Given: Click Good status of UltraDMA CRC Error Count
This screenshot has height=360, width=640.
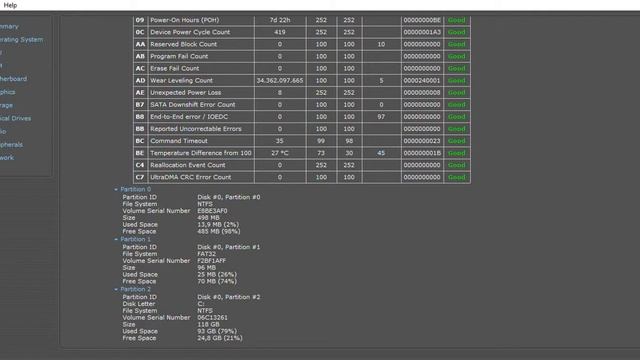Looking at the screenshot, I should pyautogui.click(x=456, y=177).
